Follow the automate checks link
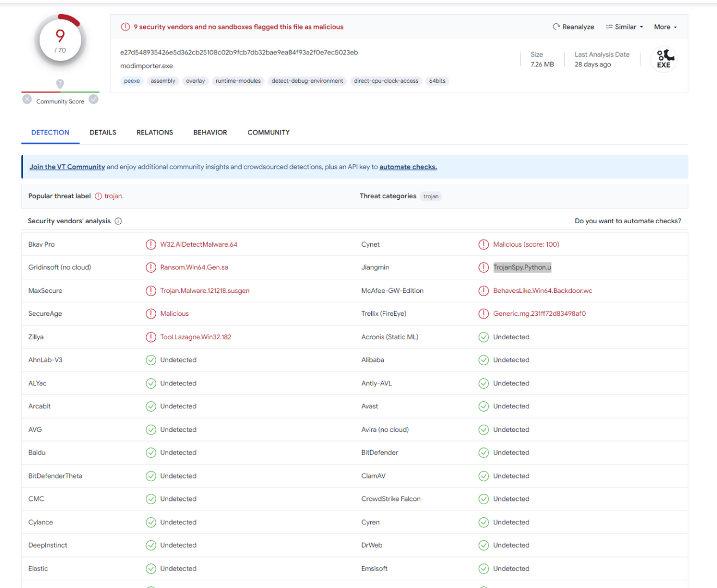 pyautogui.click(x=408, y=167)
